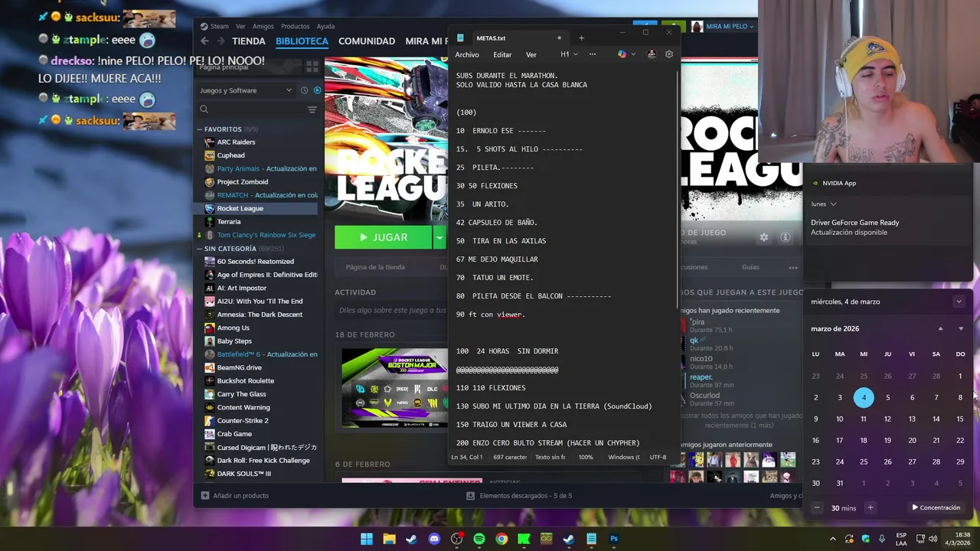Switch Steam library to grid view icon
The height and width of the screenshot is (551, 980).
click(312, 67)
